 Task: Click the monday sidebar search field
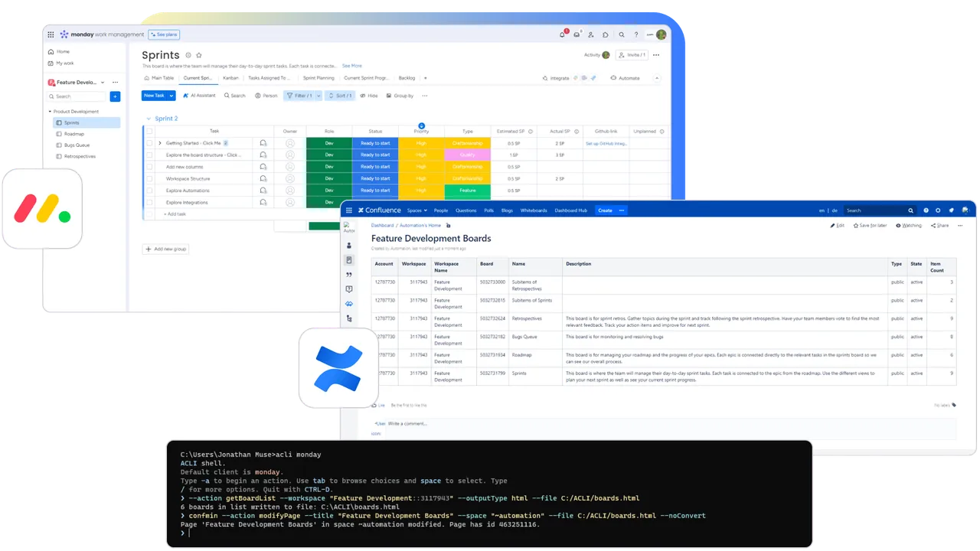(x=77, y=96)
